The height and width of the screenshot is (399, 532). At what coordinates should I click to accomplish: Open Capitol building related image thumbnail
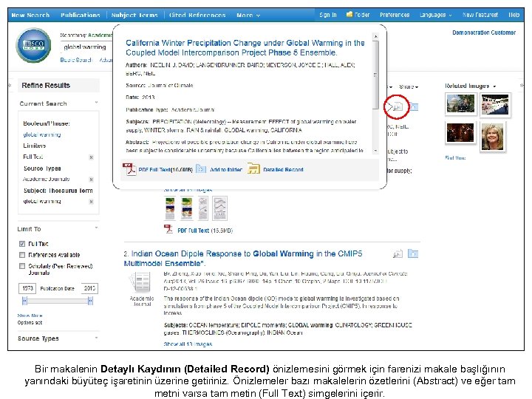point(460,104)
